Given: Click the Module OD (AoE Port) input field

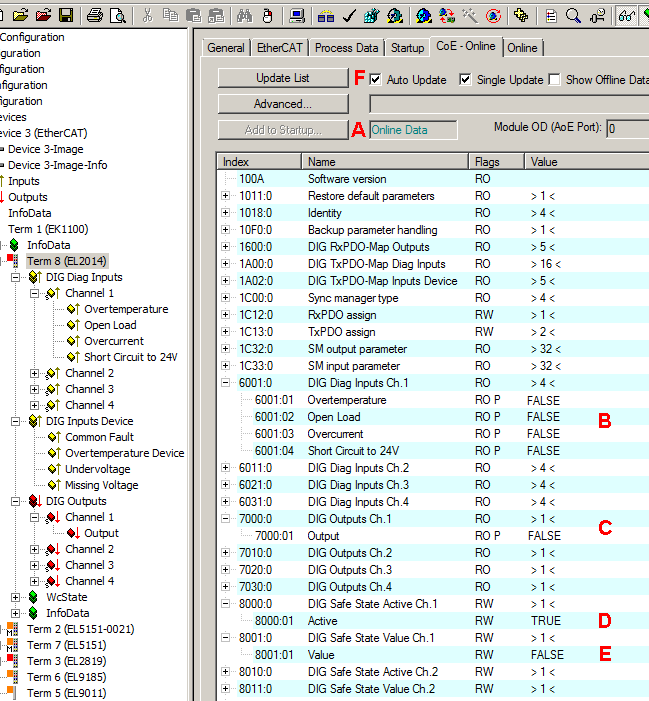Looking at the screenshot, I should (628, 129).
